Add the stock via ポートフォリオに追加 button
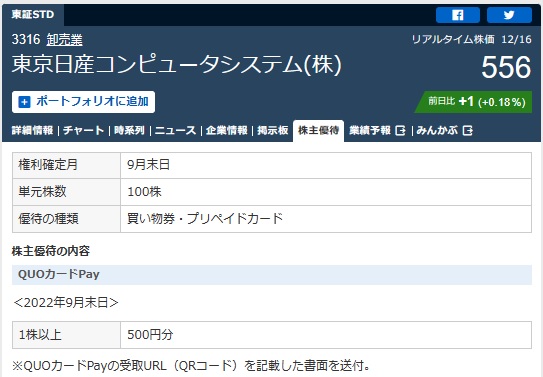 click(x=83, y=102)
